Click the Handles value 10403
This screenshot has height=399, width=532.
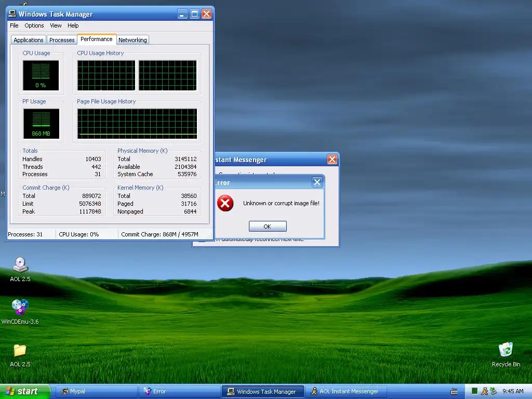point(94,159)
